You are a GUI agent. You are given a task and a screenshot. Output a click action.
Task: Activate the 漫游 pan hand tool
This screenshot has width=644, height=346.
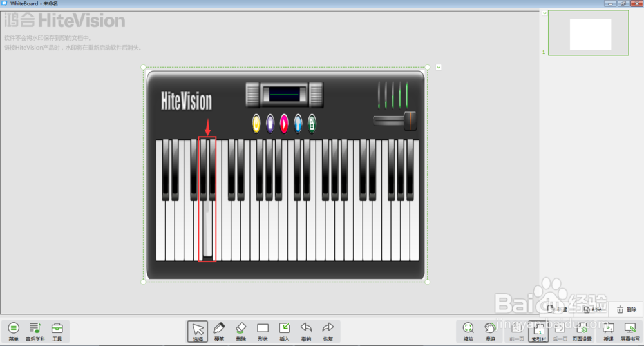tap(490, 332)
